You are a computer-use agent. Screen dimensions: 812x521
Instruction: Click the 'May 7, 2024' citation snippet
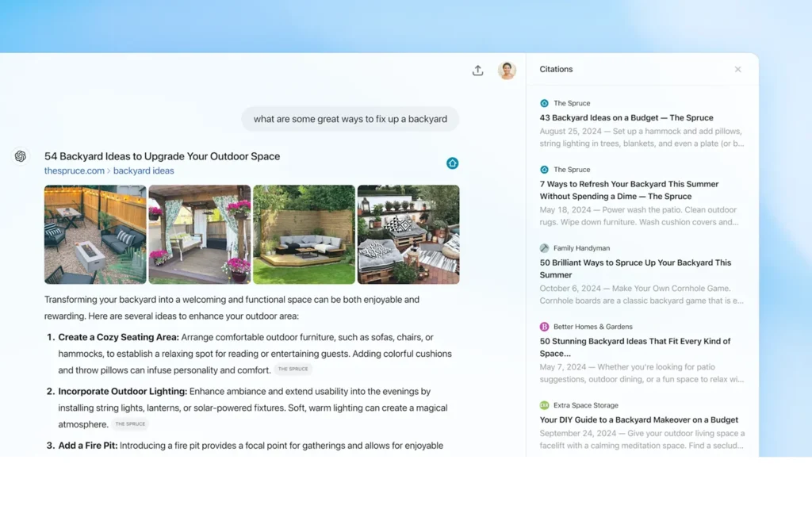click(642, 373)
